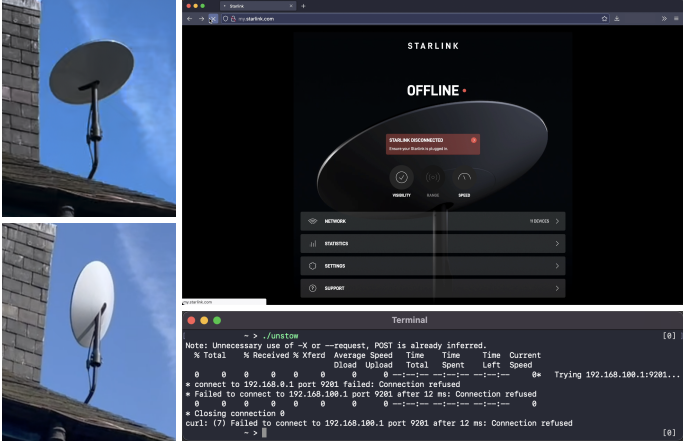
Task: Click the Network wifi icon
Action: coord(313,220)
